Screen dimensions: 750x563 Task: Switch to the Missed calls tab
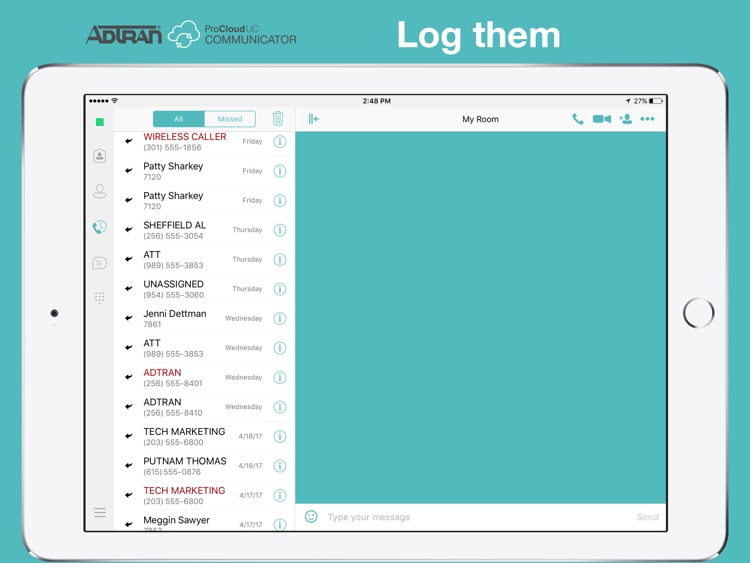pyautogui.click(x=230, y=119)
